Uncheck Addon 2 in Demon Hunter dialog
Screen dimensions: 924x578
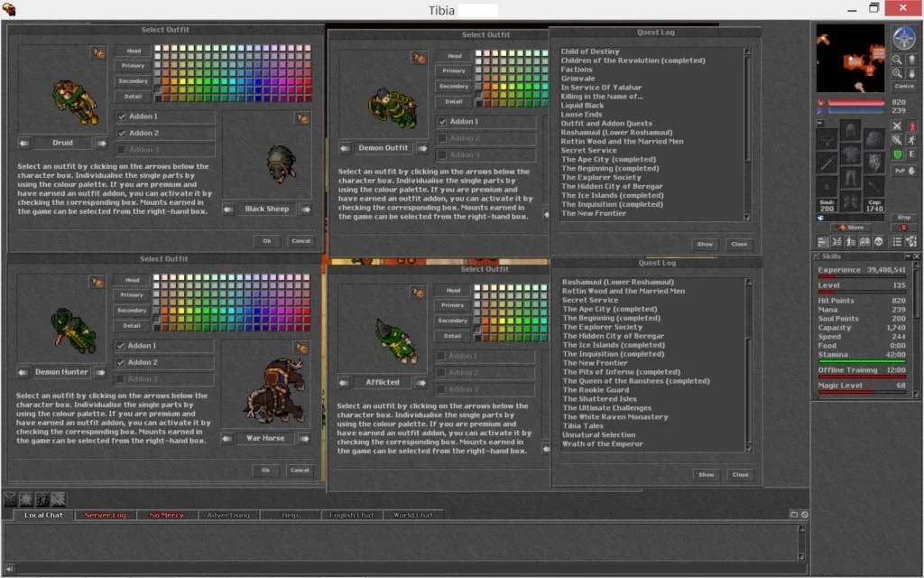click(x=121, y=362)
